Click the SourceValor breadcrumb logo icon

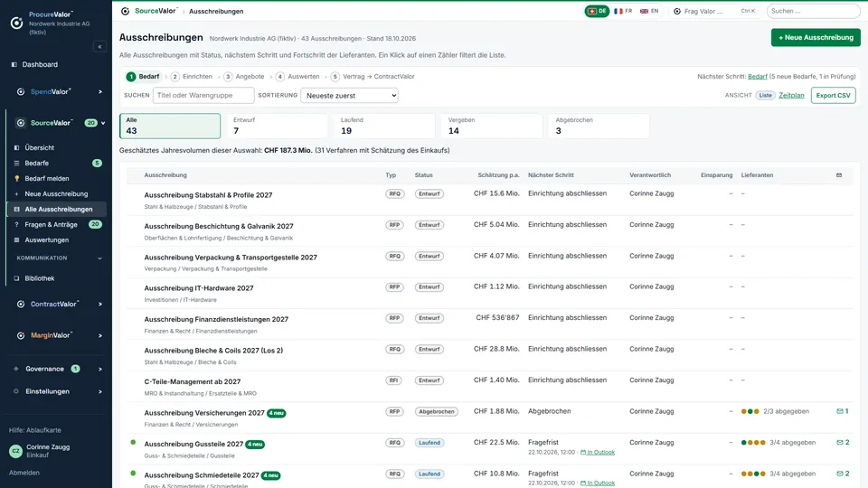(125, 11)
